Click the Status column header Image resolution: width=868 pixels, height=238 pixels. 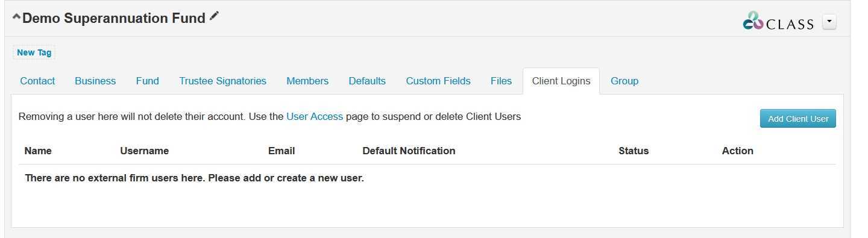click(x=634, y=151)
